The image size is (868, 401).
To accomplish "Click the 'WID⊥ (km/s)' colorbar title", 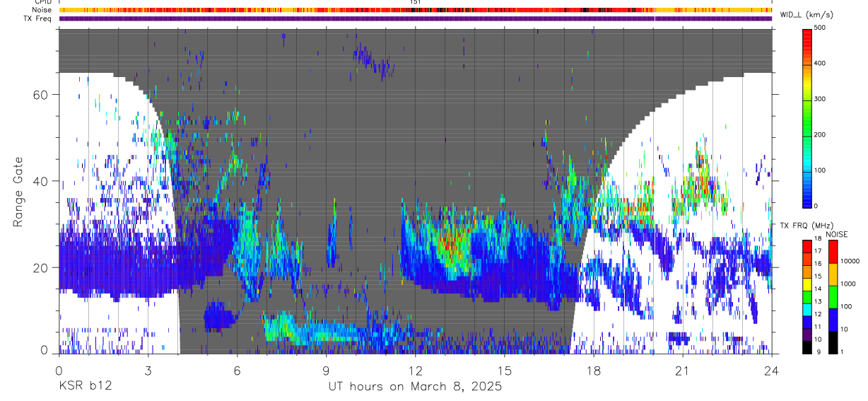I will click(806, 15).
